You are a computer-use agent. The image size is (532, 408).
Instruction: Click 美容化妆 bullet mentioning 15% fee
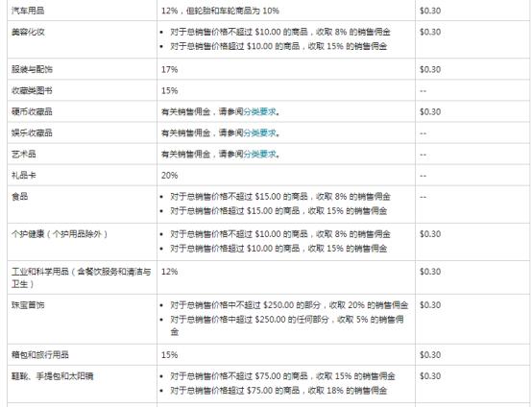tap(278, 46)
